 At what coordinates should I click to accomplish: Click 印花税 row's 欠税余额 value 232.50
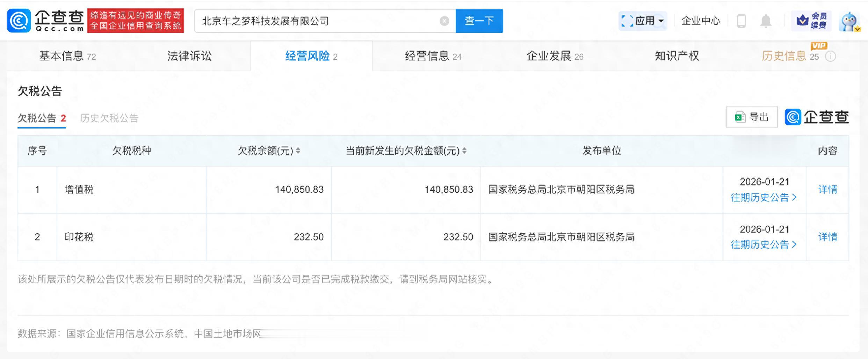click(309, 237)
